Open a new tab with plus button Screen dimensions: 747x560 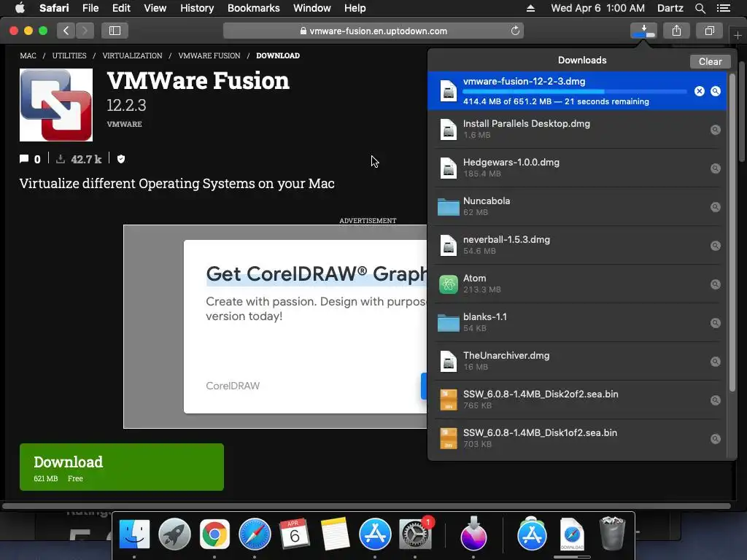738,35
